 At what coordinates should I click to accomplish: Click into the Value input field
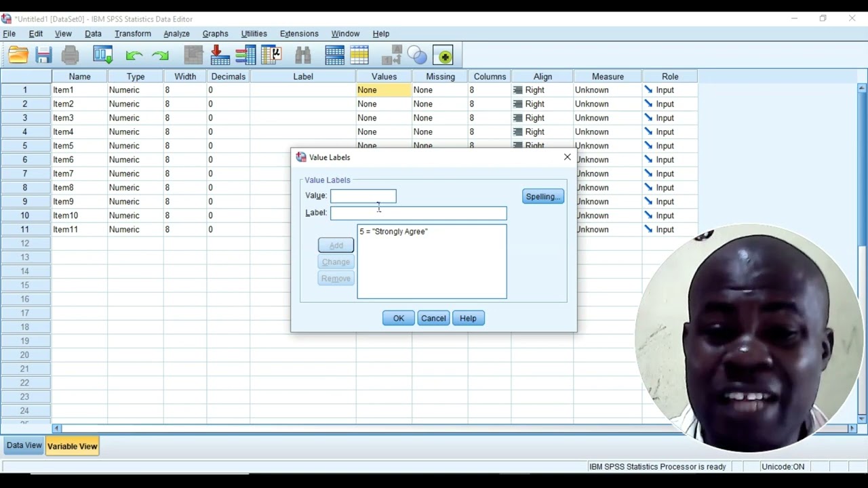363,196
